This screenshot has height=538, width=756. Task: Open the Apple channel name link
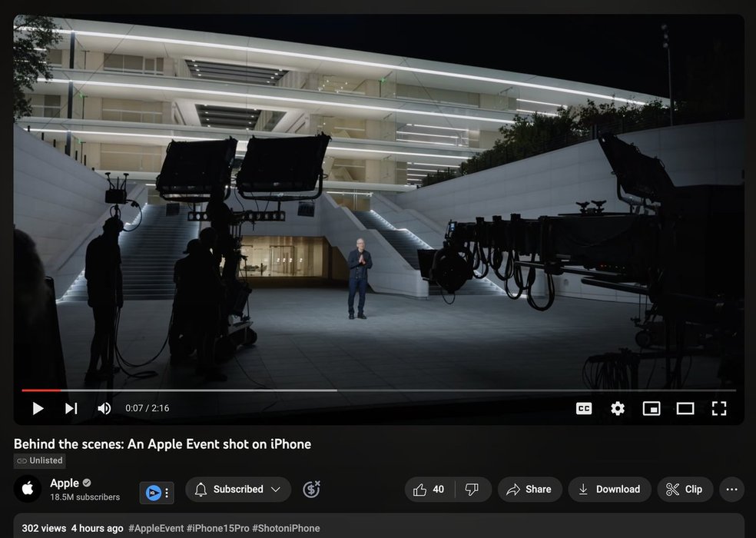coord(64,483)
